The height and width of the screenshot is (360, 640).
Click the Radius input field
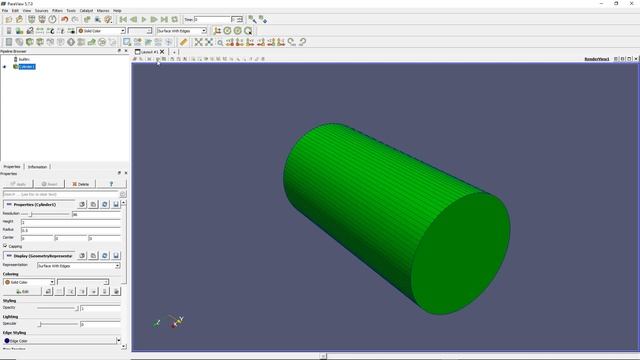tap(71, 230)
